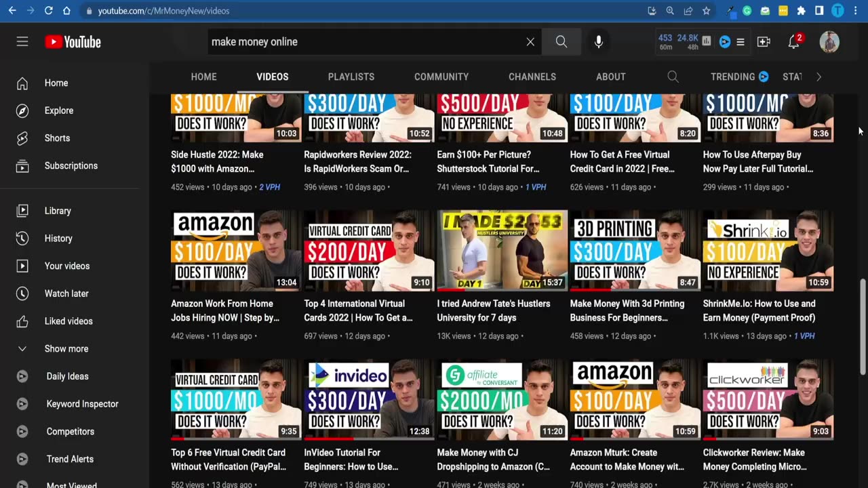The height and width of the screenshot is (488, 868).
Task: Open Library sidebar icon
Action: (x=22, y=211)
